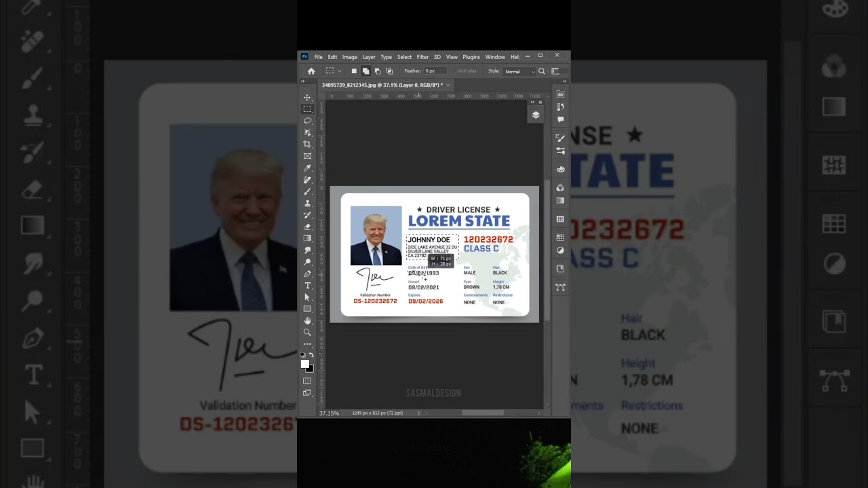The width and height of the screenshot is (868, 488).
Task: Choose Add to selection mode
Action: click(x=366, y=71)
